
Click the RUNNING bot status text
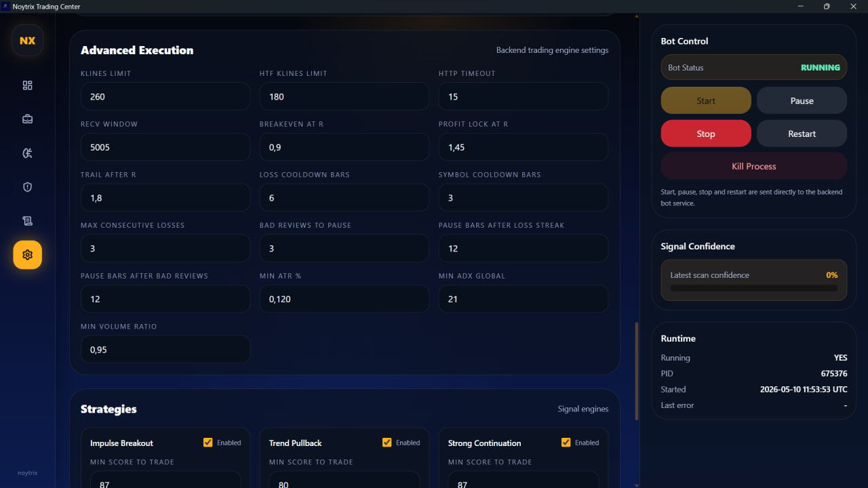820,68
